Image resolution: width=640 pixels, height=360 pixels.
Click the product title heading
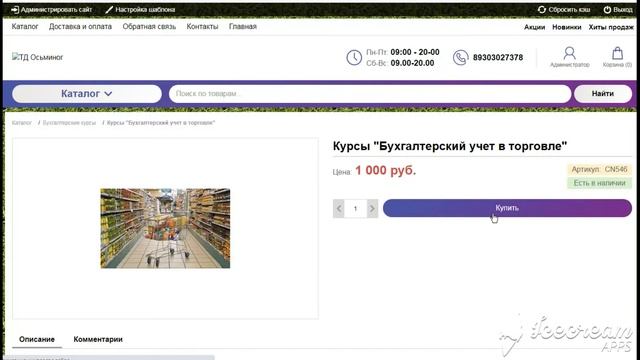click(450, 146)
